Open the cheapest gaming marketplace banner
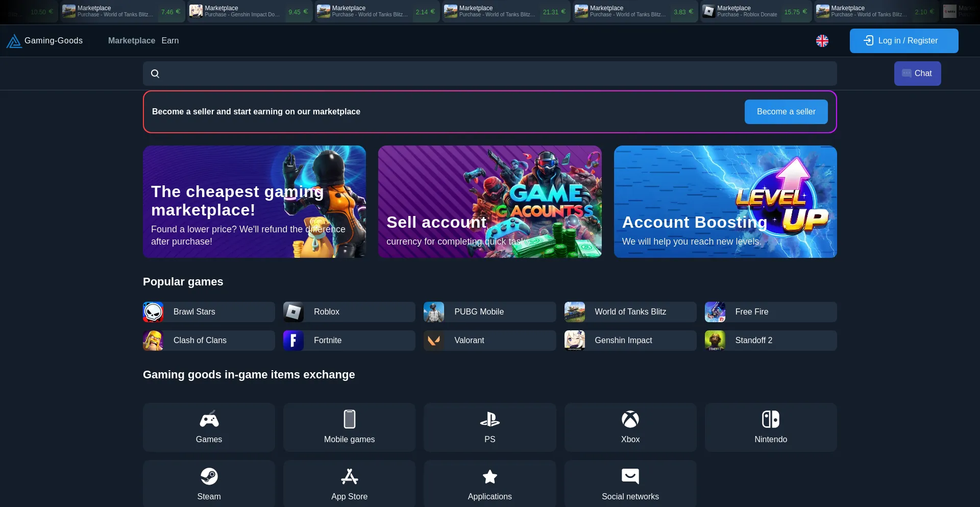Image resolution: width=980 pixels, height=507 pixels. (254, 202)
